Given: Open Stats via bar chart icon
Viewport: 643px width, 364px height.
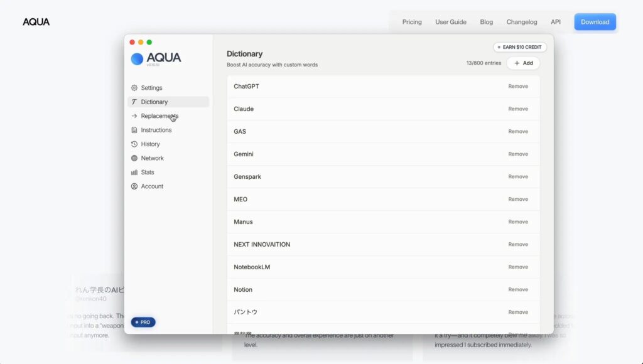Looking at the screenshot, I should coord(134,173).
